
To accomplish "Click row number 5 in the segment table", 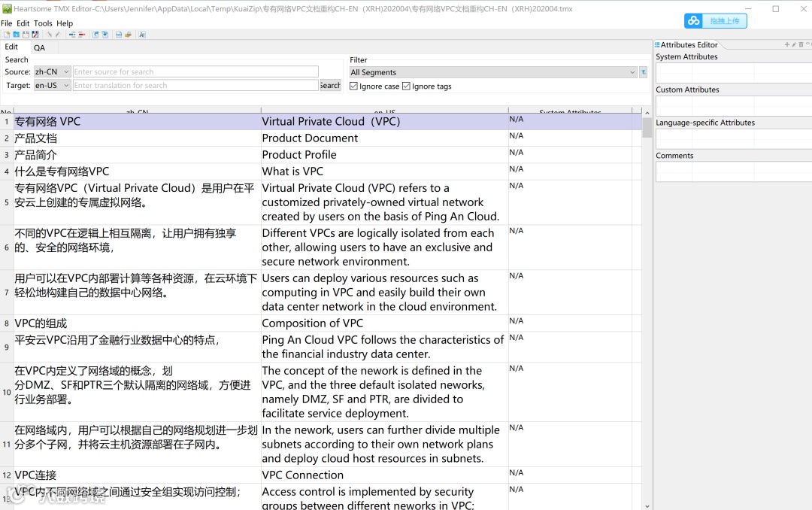I will [x=7, y=202].
